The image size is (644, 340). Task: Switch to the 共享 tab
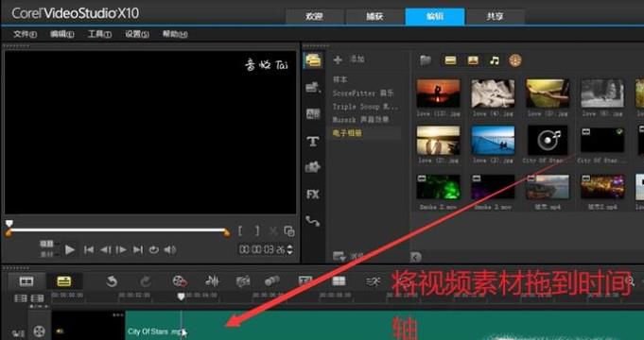tap(495, 17)
